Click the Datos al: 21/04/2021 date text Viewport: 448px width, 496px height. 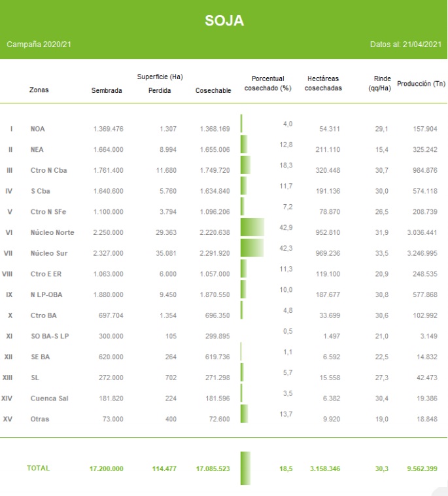click(405, 44)
